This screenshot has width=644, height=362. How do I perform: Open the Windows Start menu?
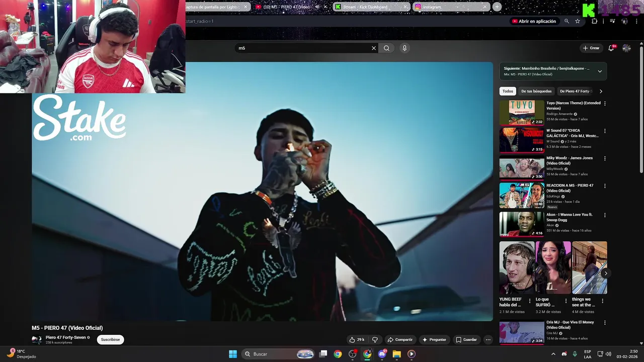(x=233, y=354)
